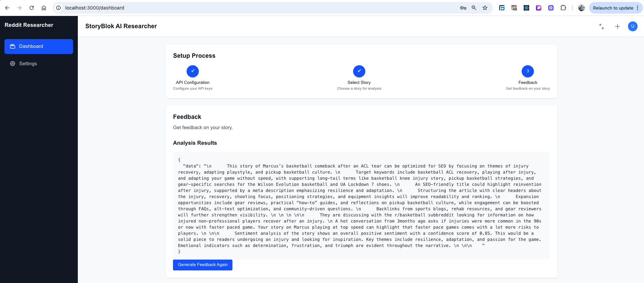Screen dimensions: 644x283
Task: Select the Feedback step 3 circle
Action: pos(528,71)
